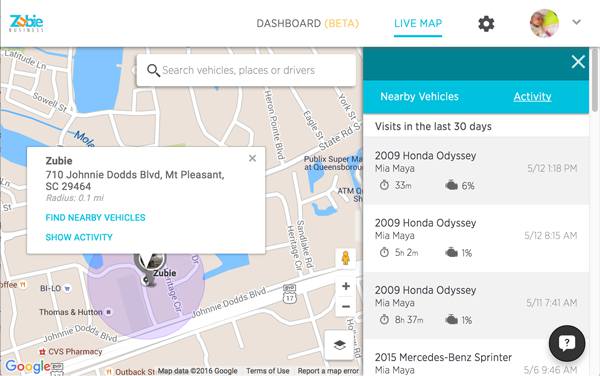Expand the user account dropdown arrow
The image size is (600, 376).
(576, 22)
